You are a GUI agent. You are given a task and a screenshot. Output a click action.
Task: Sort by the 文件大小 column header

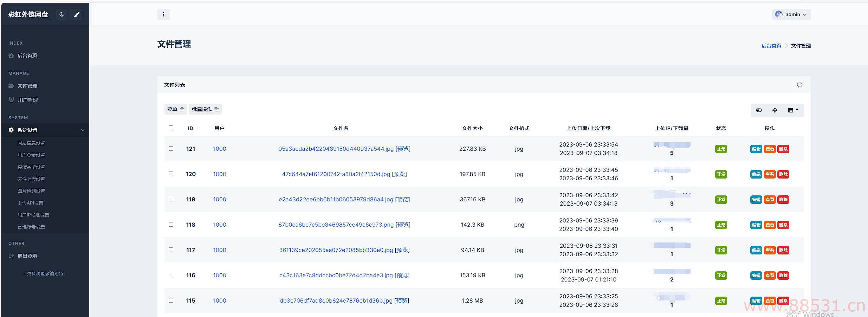pos(472,128)
